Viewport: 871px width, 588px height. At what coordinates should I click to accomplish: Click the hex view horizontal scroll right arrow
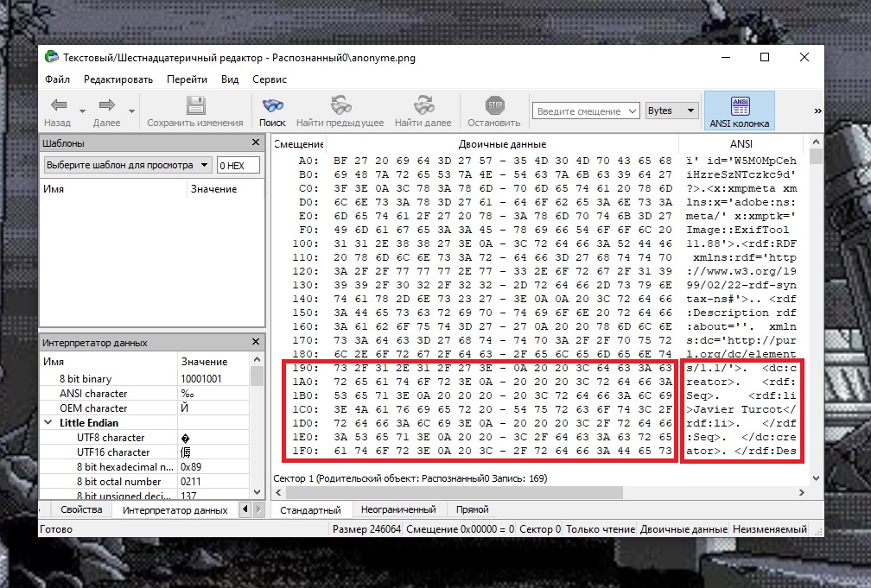click(802, 492)
